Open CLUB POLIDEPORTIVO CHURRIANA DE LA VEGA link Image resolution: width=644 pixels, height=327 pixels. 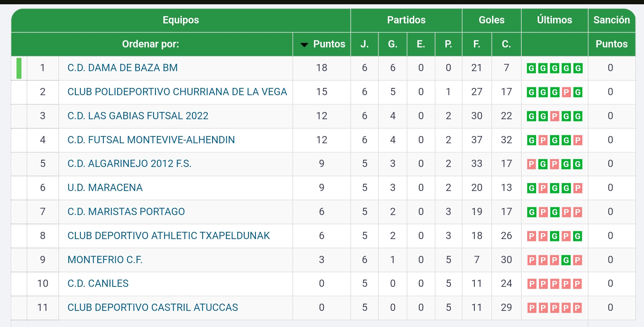pos(177,92)
